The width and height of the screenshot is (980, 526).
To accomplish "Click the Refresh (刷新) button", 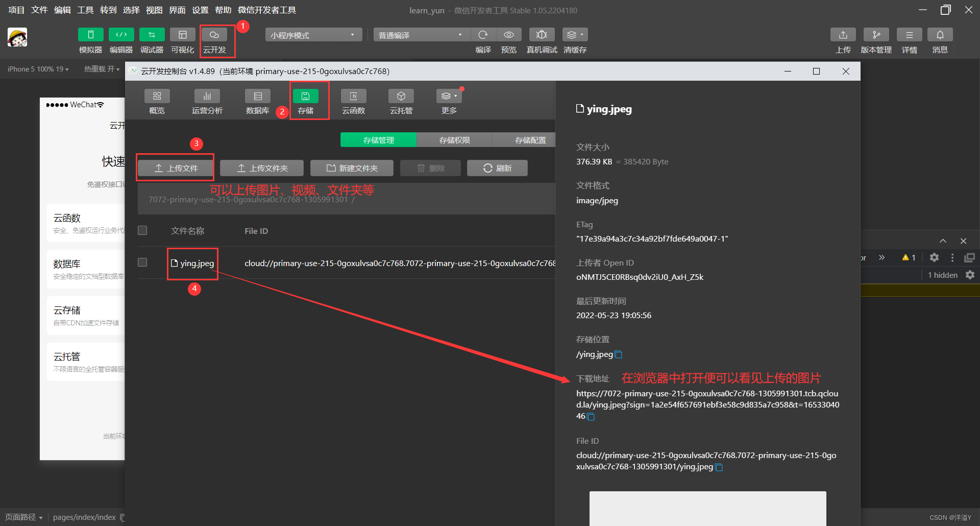I will (497, 168).
